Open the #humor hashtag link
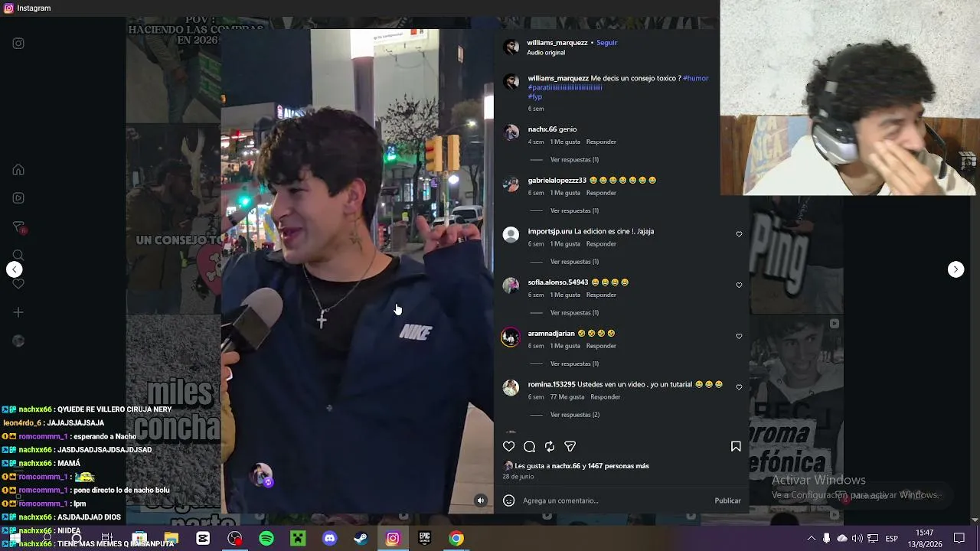Screen dimensions: 980x551 click(695, 78)
